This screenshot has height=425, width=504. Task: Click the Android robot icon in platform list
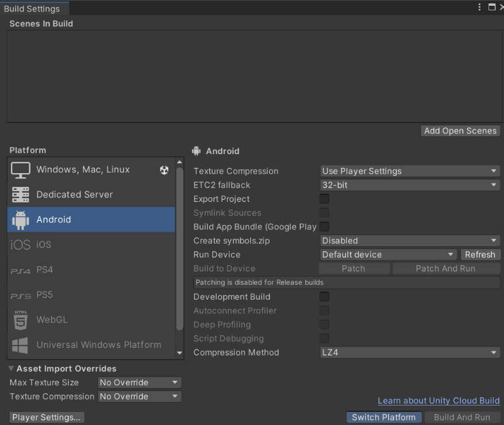coord(21,220)
